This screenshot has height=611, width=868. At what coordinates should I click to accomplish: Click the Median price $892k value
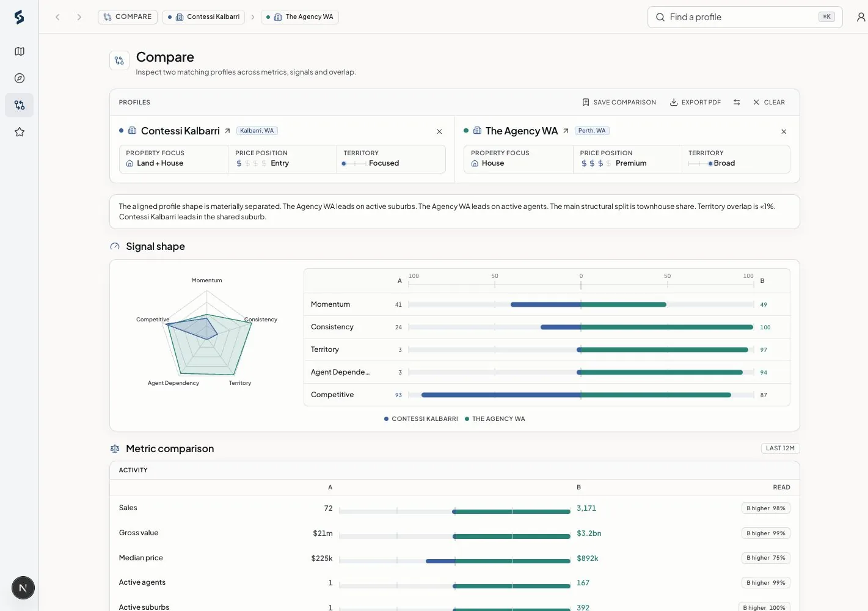[587, 558]
